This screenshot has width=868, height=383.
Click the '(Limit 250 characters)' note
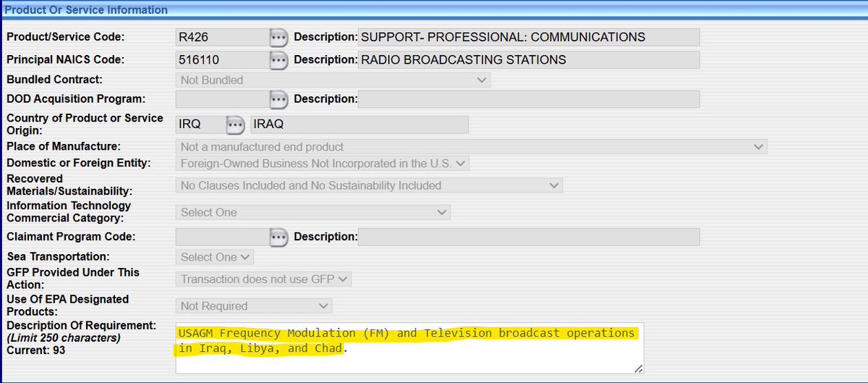pos(64,338)
